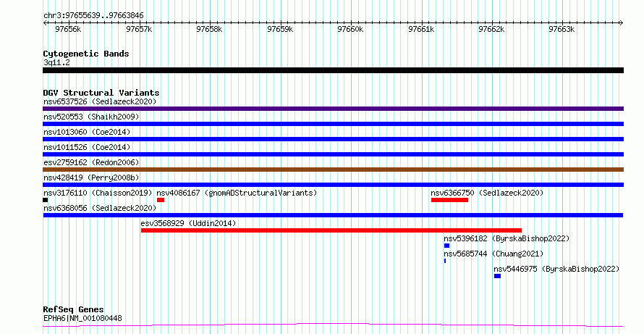Open the nsv6366750 (Sedlazeck2020) label
The width and height of the screenshot is (644, 334).
tap(487, 193)
